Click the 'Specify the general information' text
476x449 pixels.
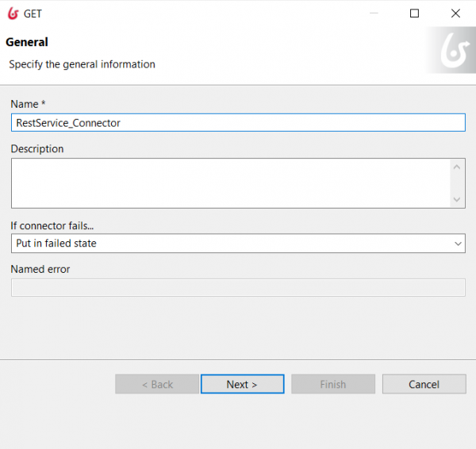[x=82, y=64]
